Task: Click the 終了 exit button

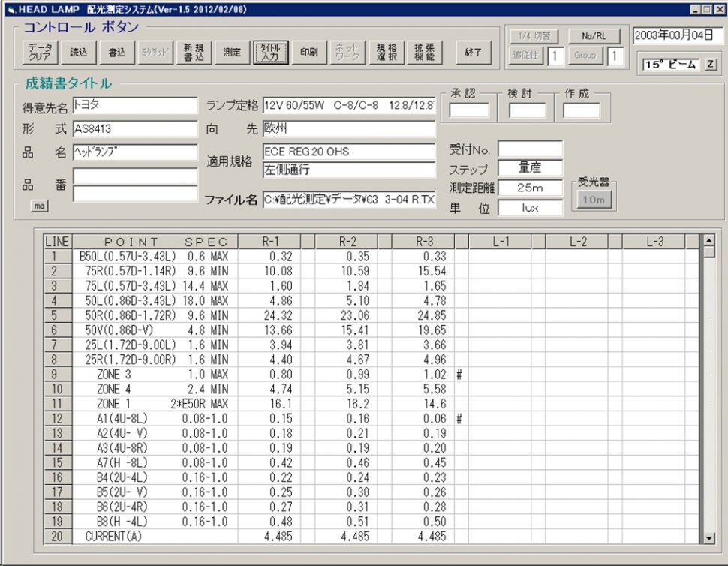Action: click(x=473, y=52)
